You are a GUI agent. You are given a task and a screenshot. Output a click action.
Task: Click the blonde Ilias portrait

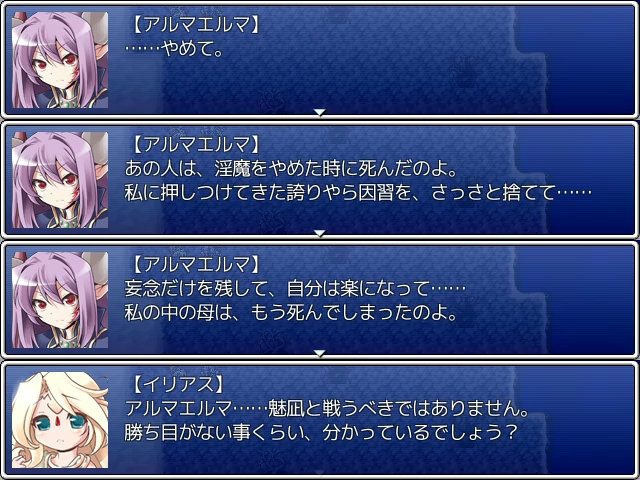pyautogui.click(x=60, y=420)
